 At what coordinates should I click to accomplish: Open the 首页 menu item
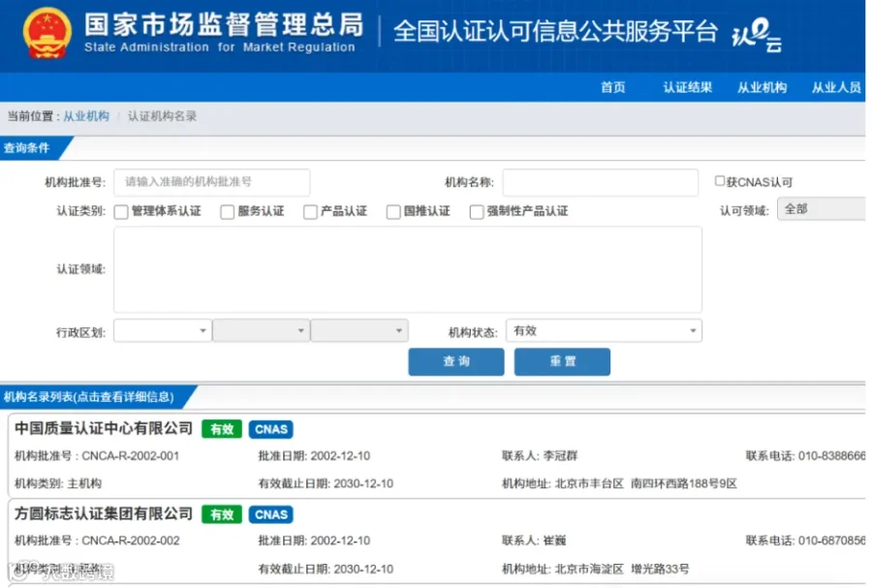[613, 87]
